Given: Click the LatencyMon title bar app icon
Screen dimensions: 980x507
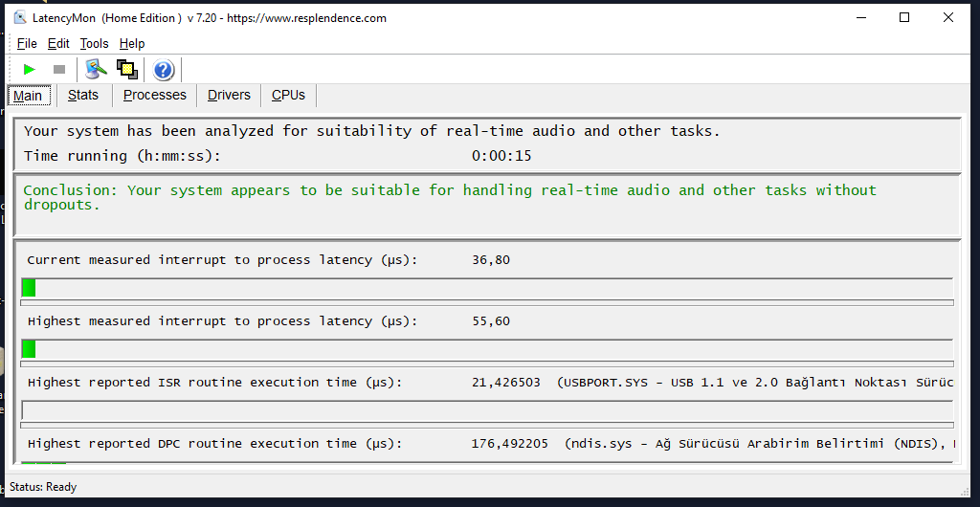Looking at the screenshot, I should coord(19,17).
